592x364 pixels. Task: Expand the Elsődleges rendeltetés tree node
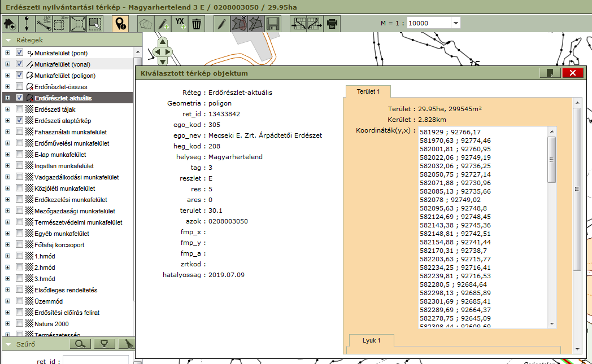[7, 290]
